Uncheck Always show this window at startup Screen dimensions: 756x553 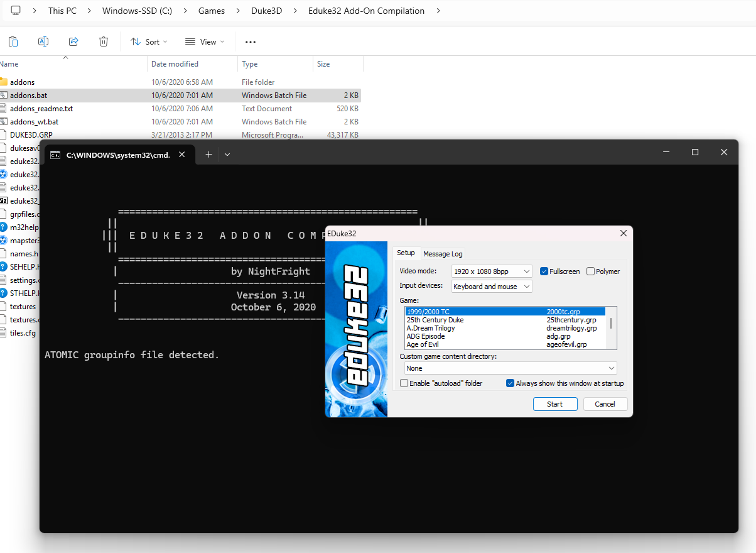tap(510, 383)
